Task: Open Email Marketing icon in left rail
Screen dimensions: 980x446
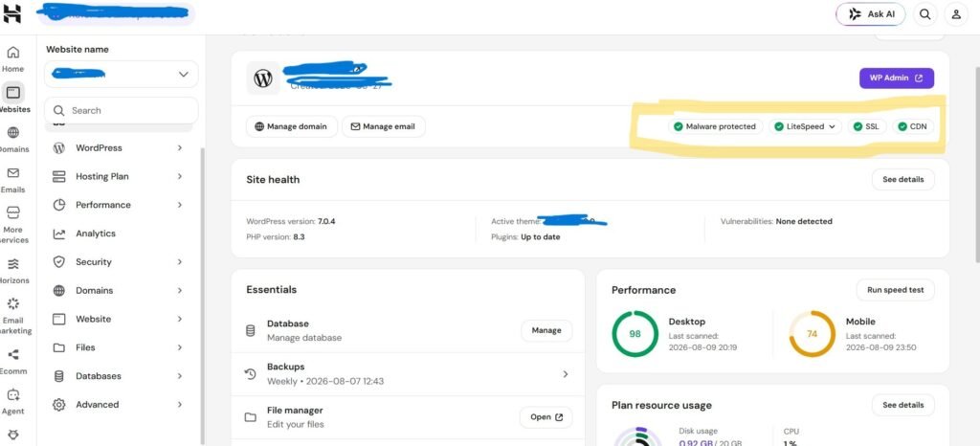Action: click(x=12, y=303)
